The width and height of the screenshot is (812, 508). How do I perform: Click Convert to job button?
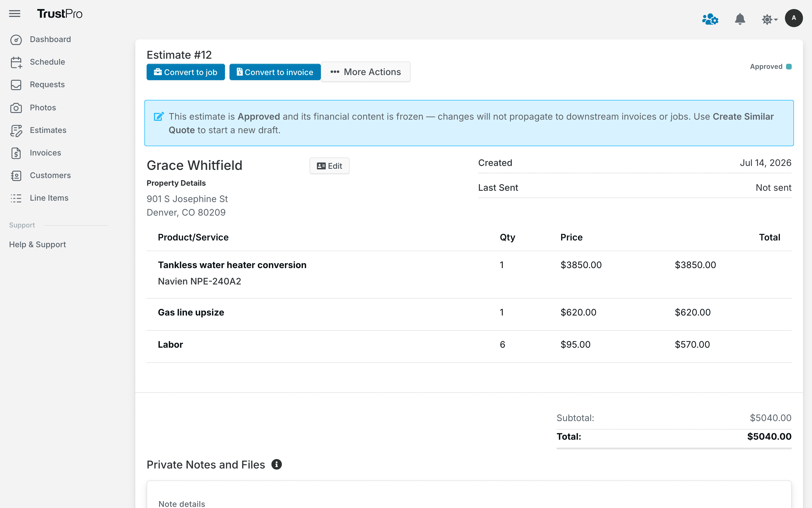point(186,72)
